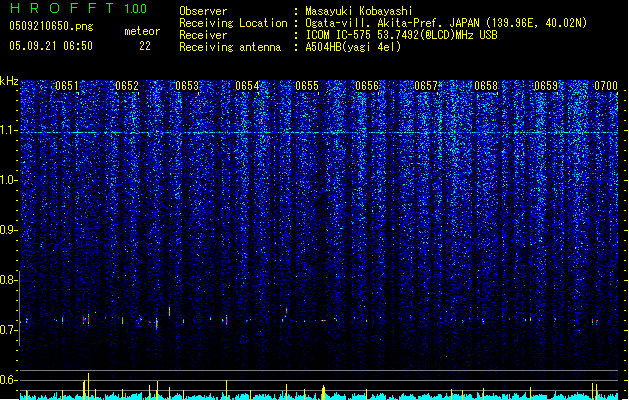Image resolution: width=629 pixels, height=400 pixels.
Task: Click the date stamp 05.09.21 06:50
Action: pos(51,46)
